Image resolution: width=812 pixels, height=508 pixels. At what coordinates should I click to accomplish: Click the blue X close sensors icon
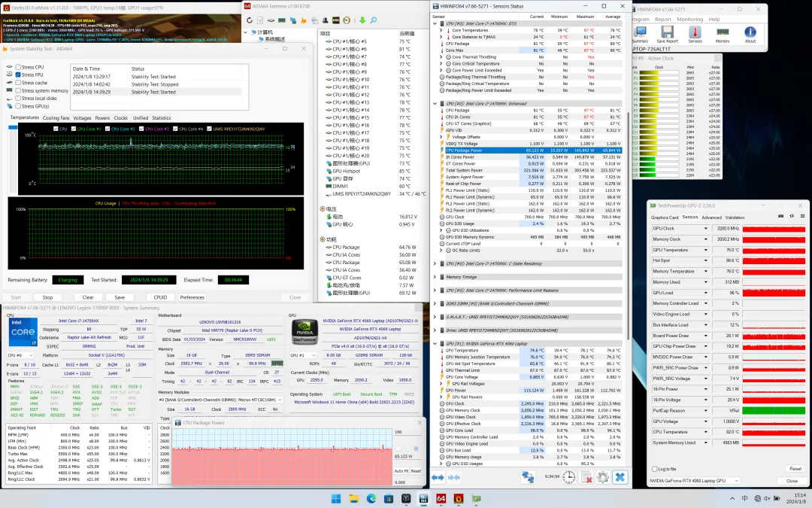click(x=620, y=476)
